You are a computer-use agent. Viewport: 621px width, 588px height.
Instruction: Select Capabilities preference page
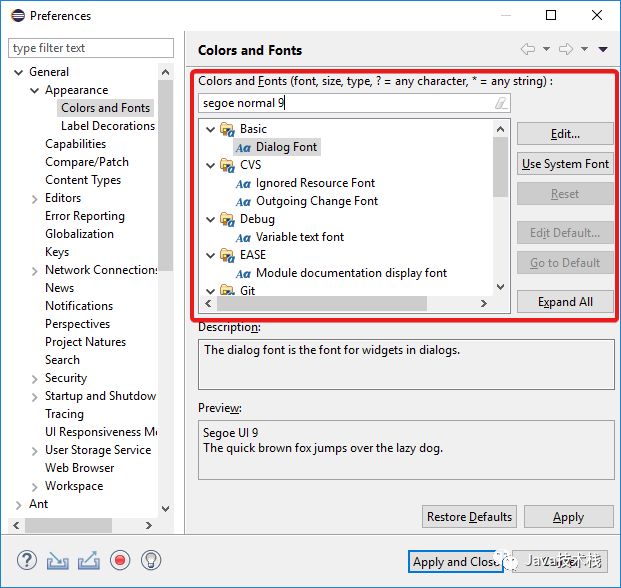point(75,144)
